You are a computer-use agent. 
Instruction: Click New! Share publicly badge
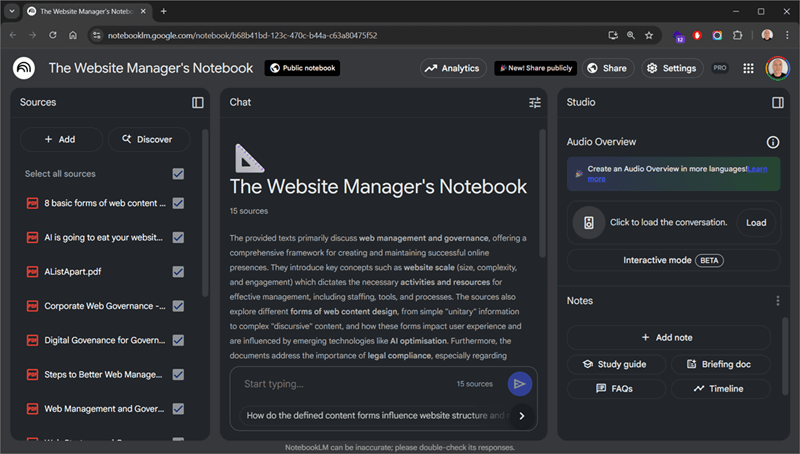[x=535, y=68]
